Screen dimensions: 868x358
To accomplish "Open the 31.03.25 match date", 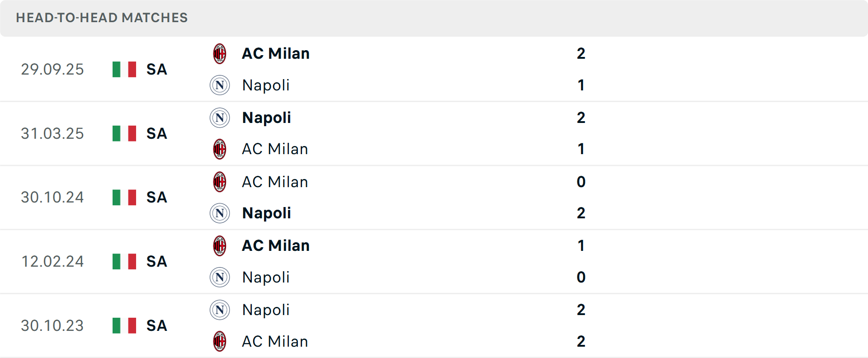I will (x=52, y=134).
